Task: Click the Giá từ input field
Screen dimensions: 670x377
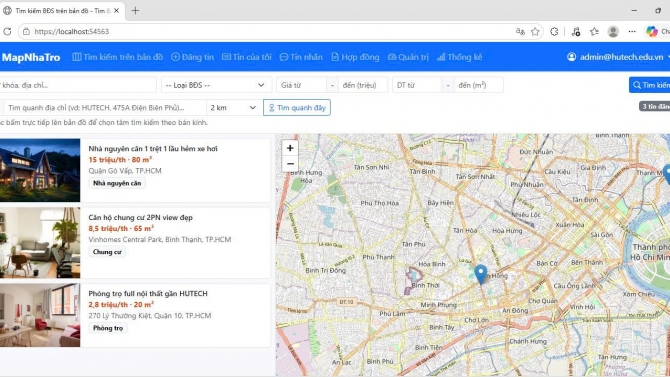Action: 301,85
